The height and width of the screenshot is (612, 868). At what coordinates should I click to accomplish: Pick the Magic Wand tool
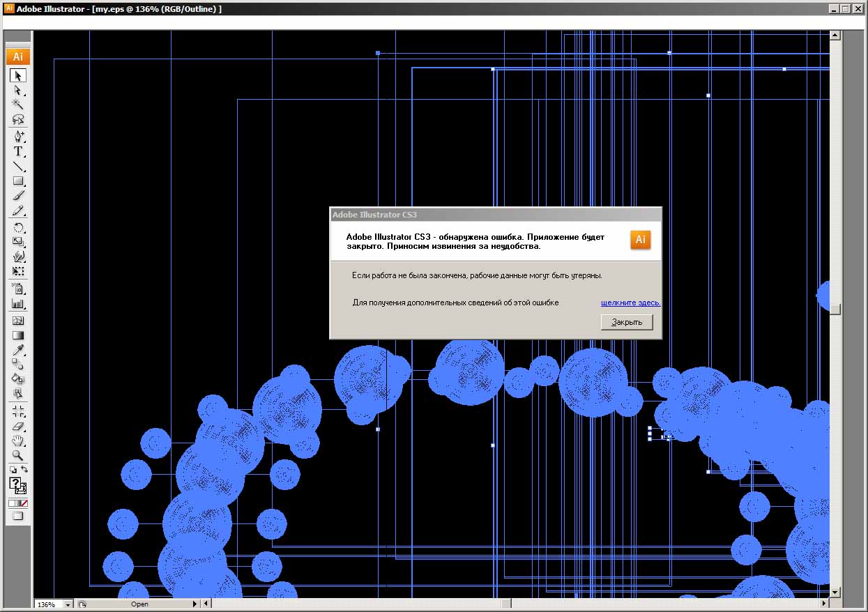click(18, 105)
